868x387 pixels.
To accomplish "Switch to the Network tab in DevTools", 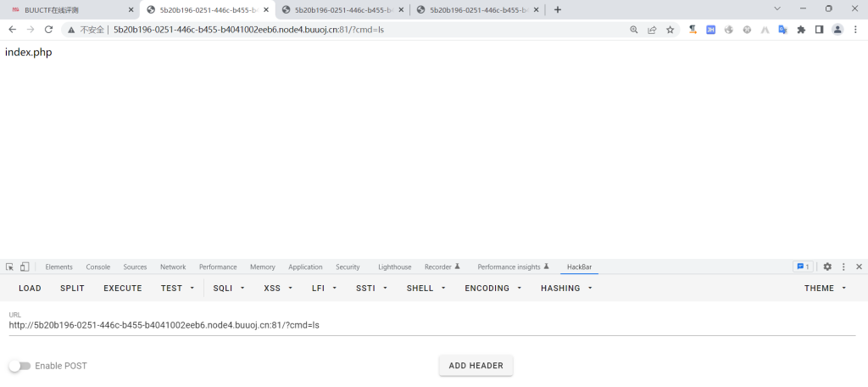I will pyautogui.click(x=173, y=266).
